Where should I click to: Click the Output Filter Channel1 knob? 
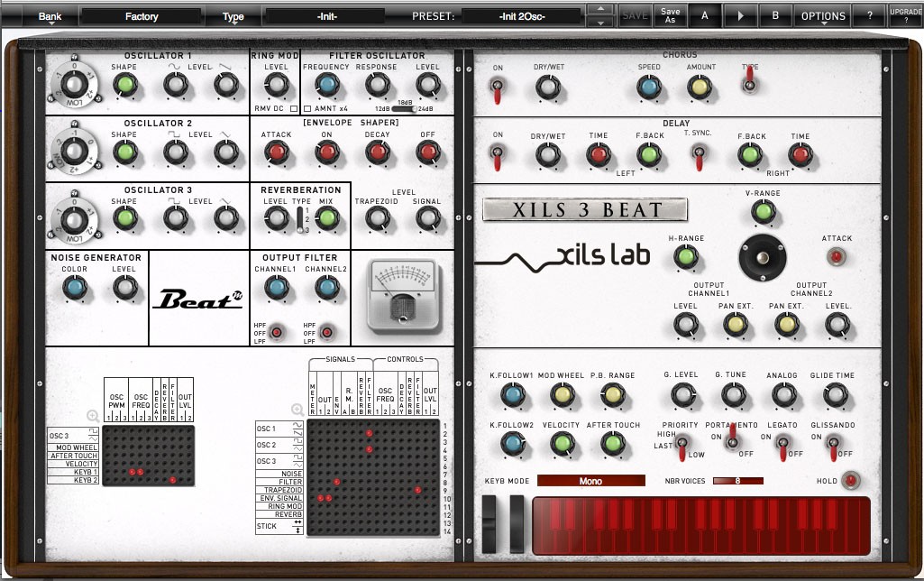pos(276,288)
